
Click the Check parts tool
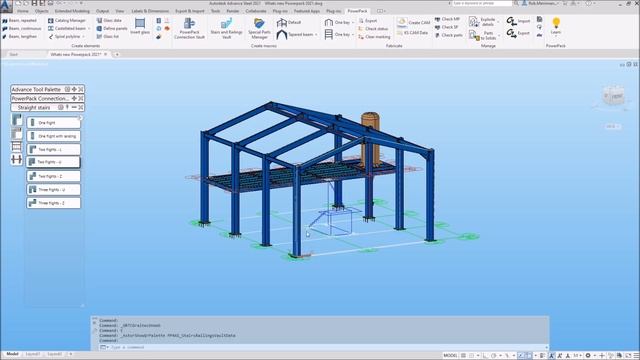click(449, 35)
